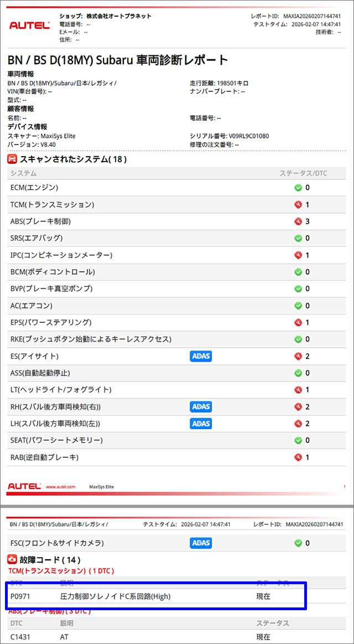The image size is (354, 644).
Task: Click the green check icon in the SEAT(パワーシートメモリー) row
Action: pyautogui.click(x=299, y=440)
